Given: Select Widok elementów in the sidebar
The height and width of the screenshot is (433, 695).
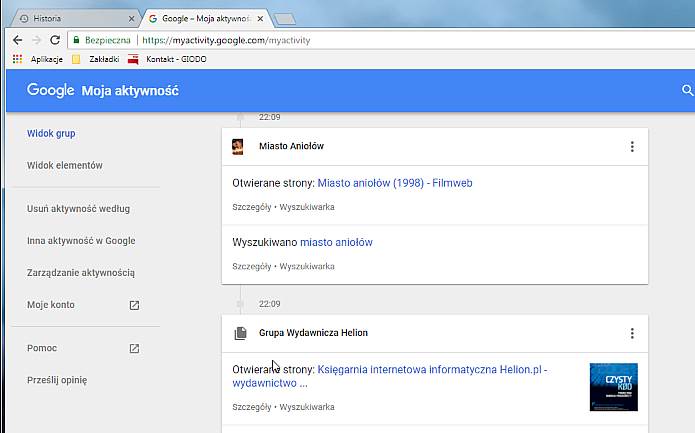Looking at the screenshot, I should pos(65,165).
